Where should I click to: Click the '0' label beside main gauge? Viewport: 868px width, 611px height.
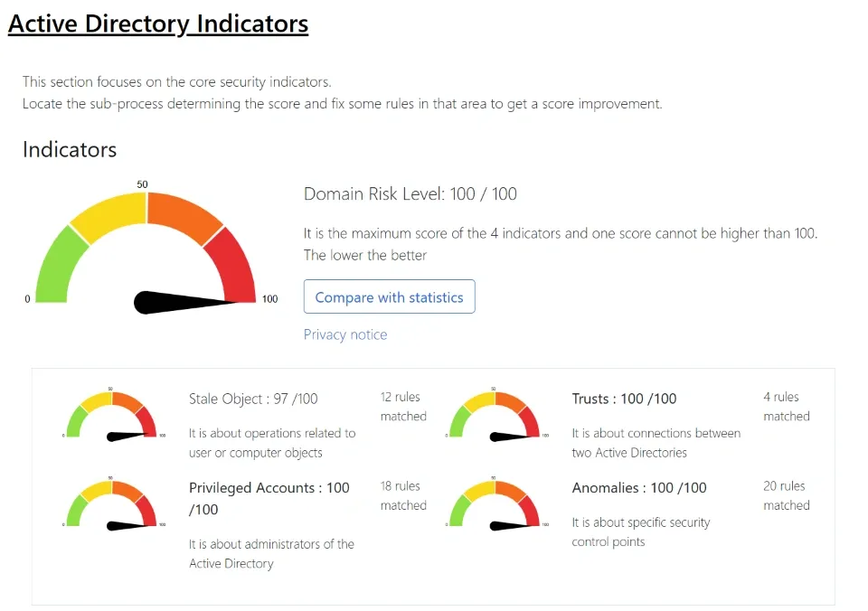[x=27, y=299]
